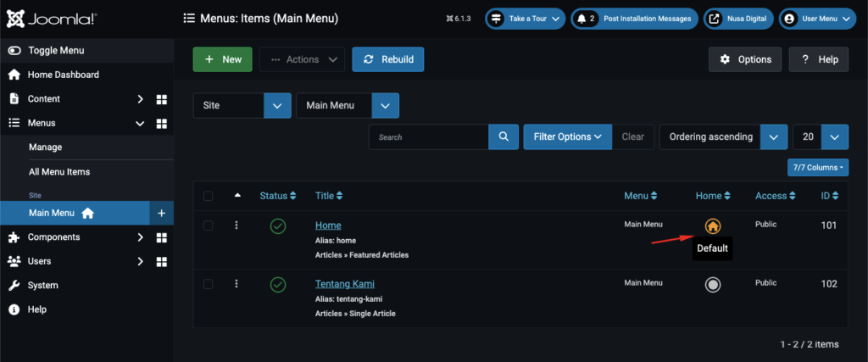
Task: Click the drag handle dots for Tentang Kami
Action: coord(236,284)
